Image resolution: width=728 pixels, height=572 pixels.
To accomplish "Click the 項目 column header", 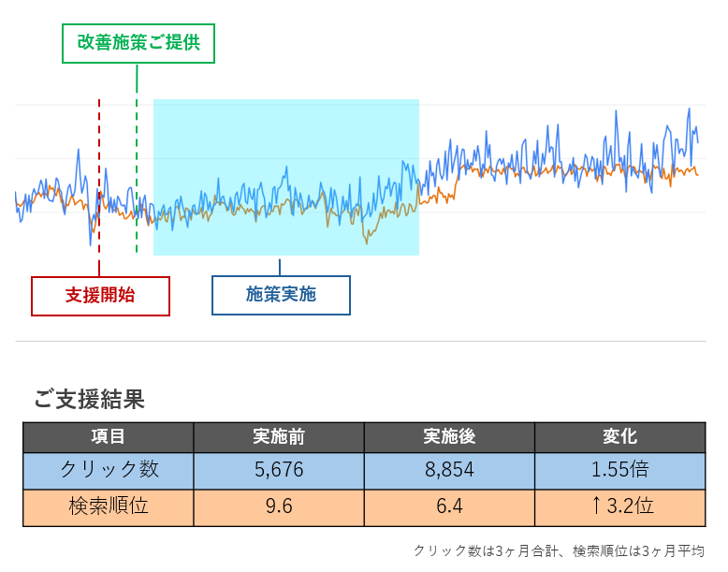I will (109, 437).
